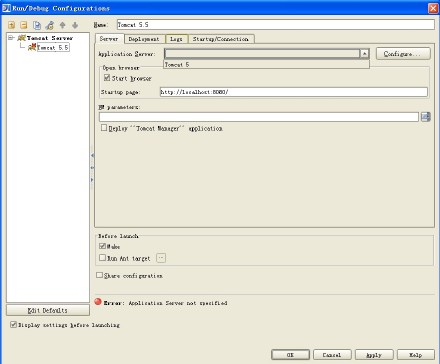440x364 pixels.
Task: Click the Tomcat Server folder icon
Action: (x=22, y=38)
